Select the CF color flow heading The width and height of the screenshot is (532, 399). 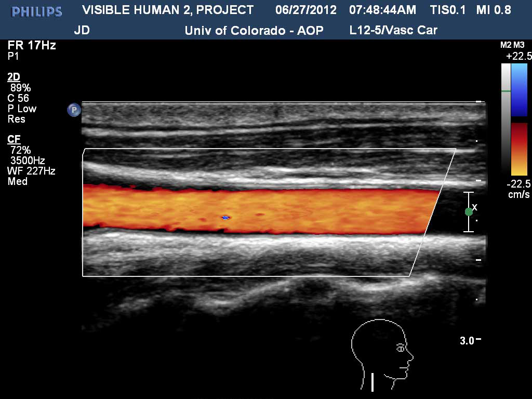pos(14,139)
